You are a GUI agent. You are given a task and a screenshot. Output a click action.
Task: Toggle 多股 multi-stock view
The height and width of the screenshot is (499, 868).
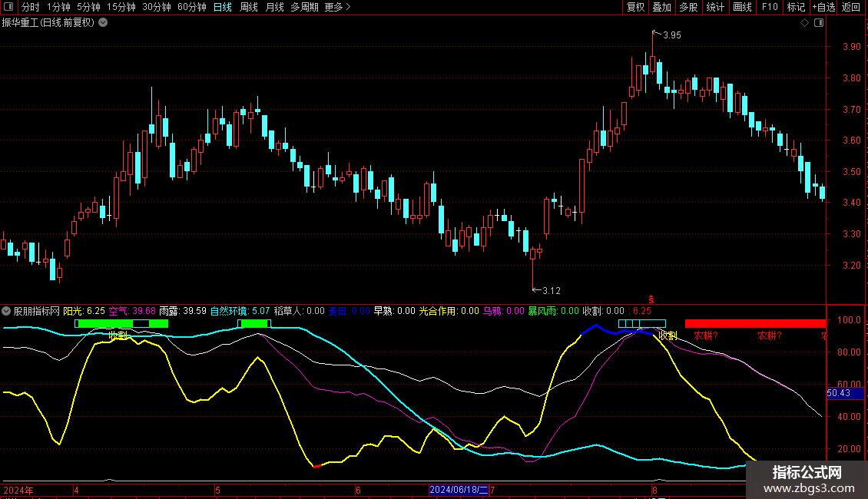pos(688,7)
